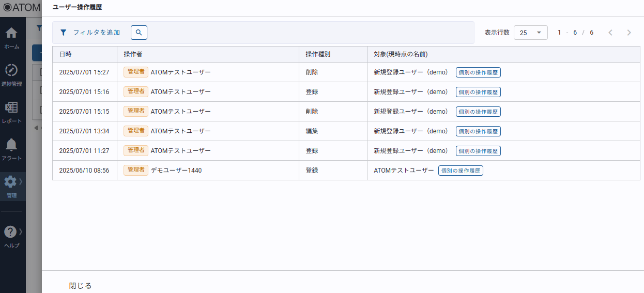Open the ヘルプ question mark icon
The width and height of the screenshot is (644, 293).
click(x=10, y=232)
